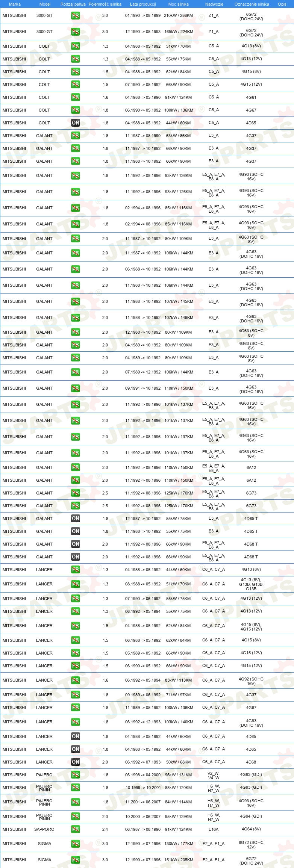Click petrol icon in PAJERO PININ 84kW / 114KM row
Viewport: 294px width, 868px height.
75,802
